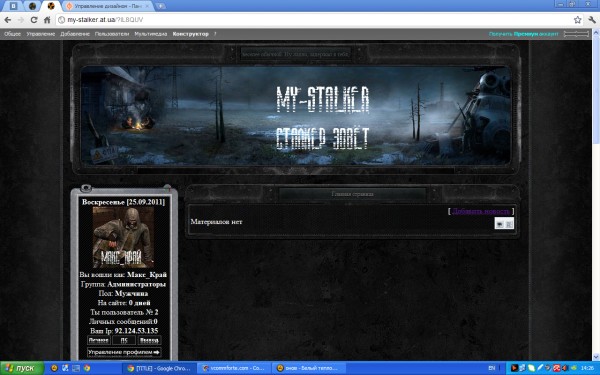Image resolution: width=600 pixels, height=375 pixels.
Task: Open the Пользователи admin menu
Action: [x=112, y=34]
